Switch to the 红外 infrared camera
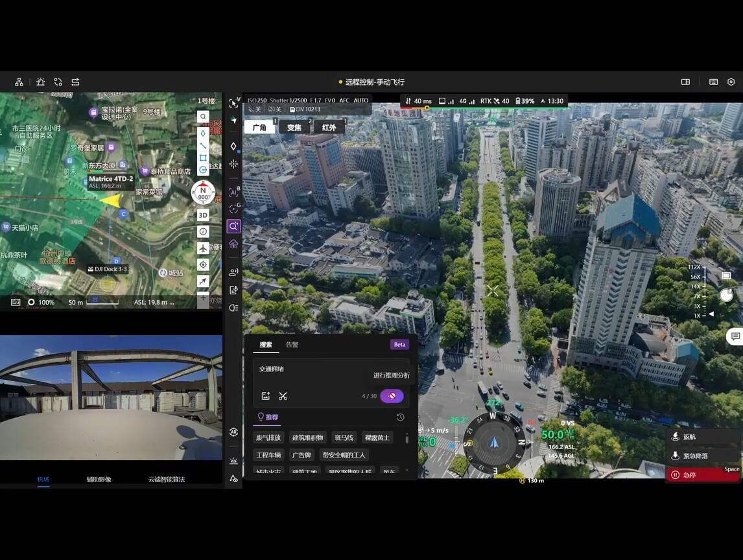Screen dimensions: 743x560 (x=329, y=128)
